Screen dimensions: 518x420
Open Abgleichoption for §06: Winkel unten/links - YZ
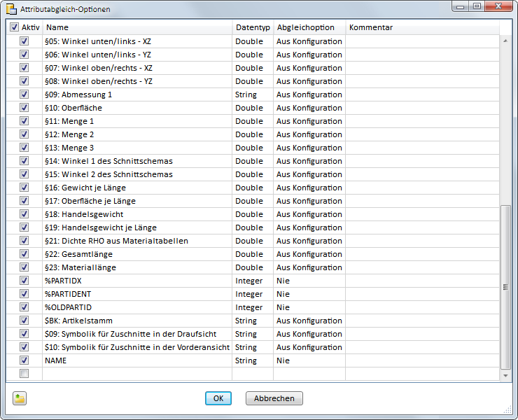pos(309,55)
